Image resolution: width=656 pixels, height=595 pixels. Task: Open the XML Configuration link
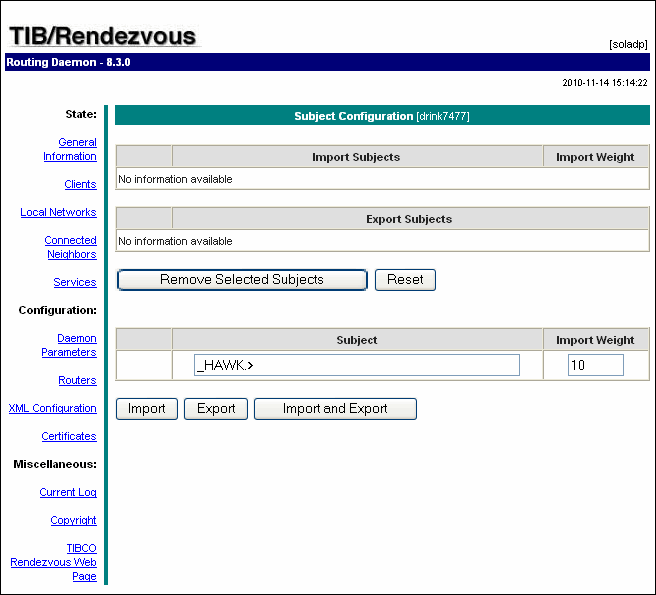pos(53,408)
